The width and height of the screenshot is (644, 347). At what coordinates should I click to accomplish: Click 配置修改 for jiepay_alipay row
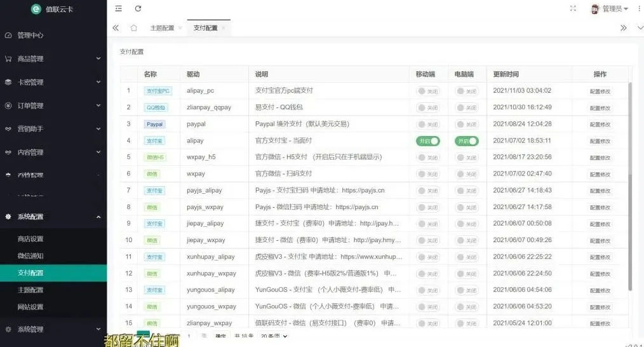[600, 224]
